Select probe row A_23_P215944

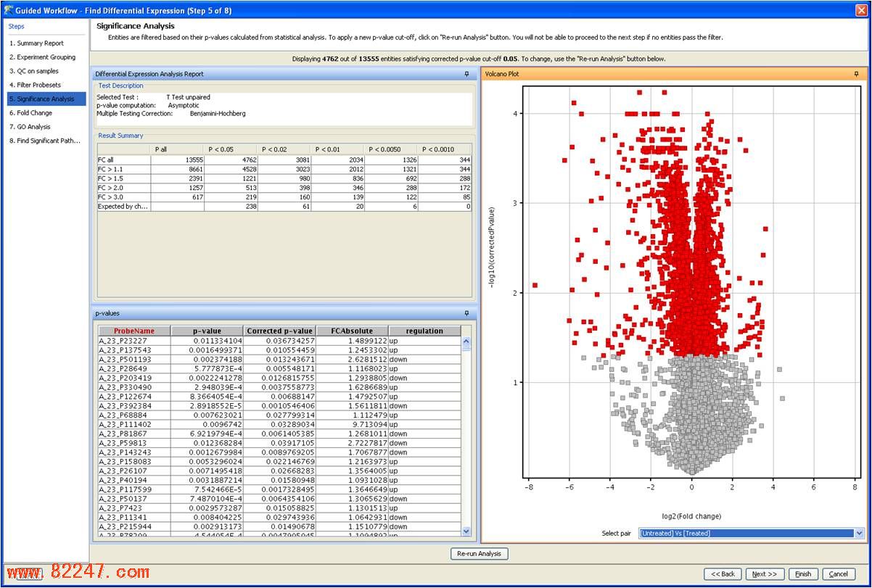click(x=279, y=527)
